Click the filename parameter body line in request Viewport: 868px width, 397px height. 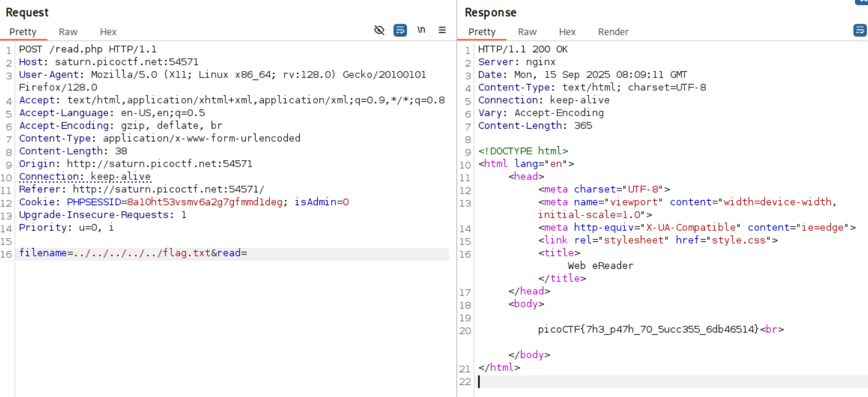(133, 253)
